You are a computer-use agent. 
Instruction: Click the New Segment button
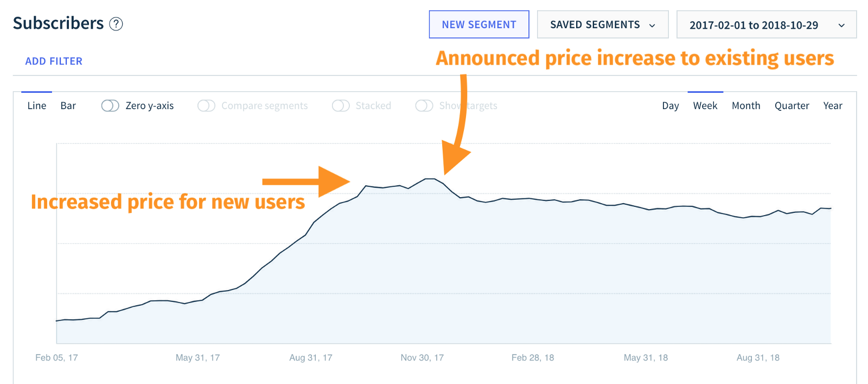pyautogui.click(x=479, y=25)
